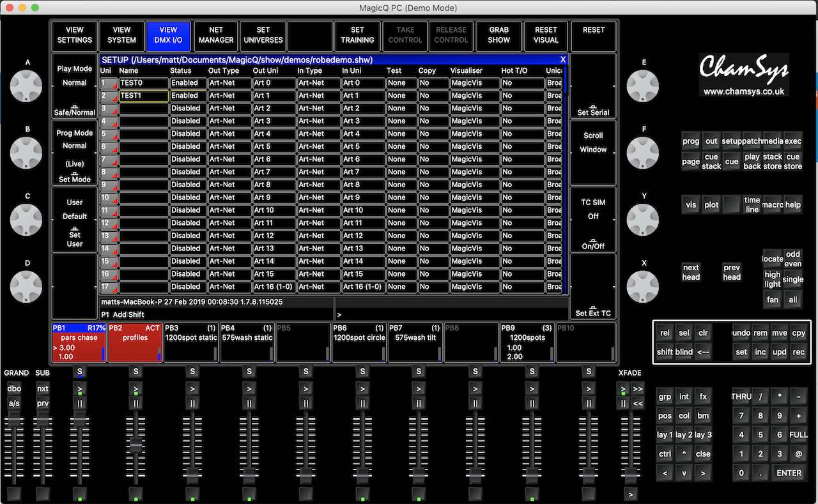Click encoder B knob
The image size is (818, 504).
pos(27,152)
